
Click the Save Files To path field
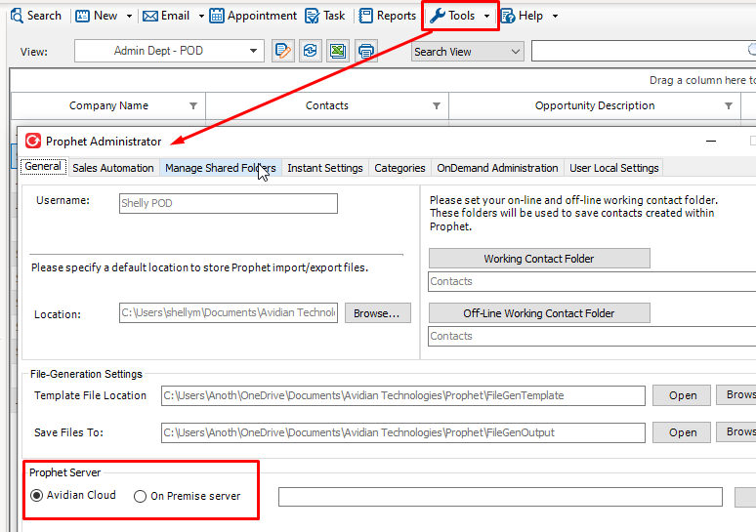pyautogui.click(x=403, y=432)
